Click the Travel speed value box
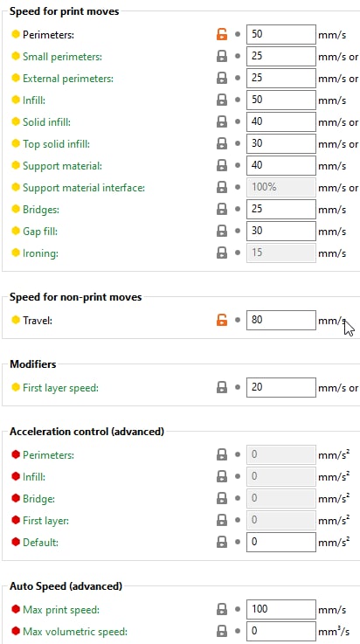Screen dimensions: 360x644 (281, 320)
